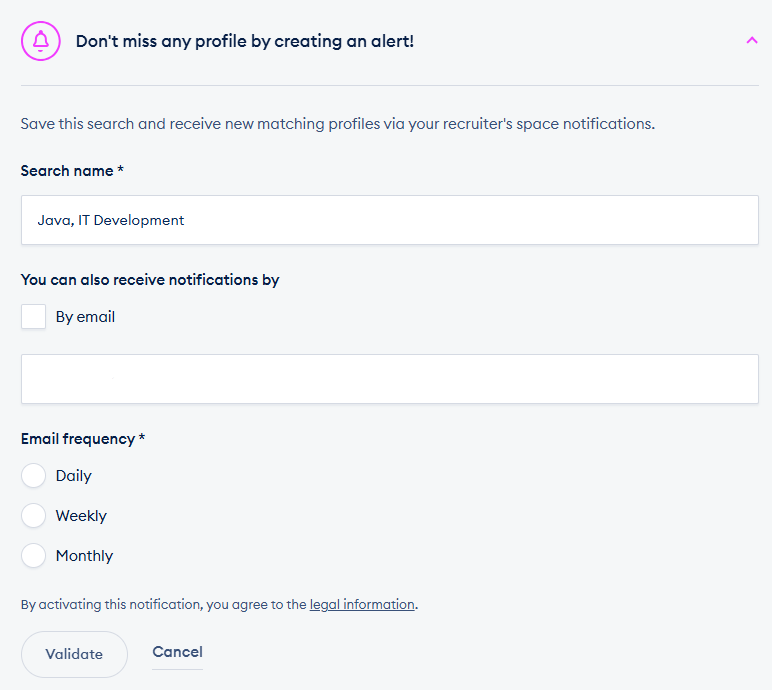Viewport: 772px width, 690px height.
Task: Select the Daily radio button
Action: pyautogui.click(x=34, y=476)
